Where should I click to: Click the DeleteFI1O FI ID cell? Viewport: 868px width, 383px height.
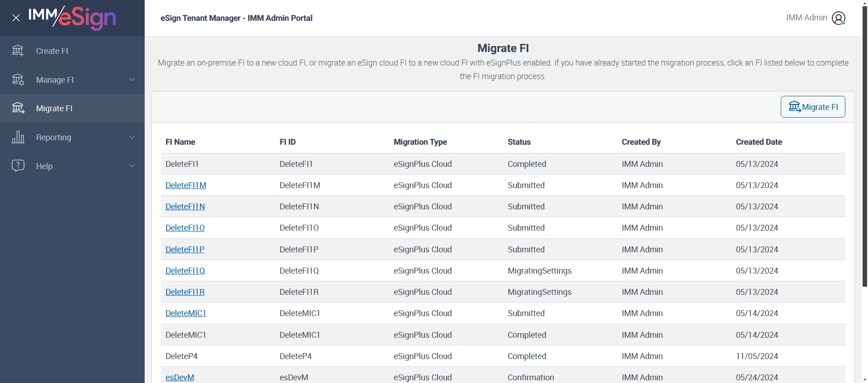[x=299, y=228]
